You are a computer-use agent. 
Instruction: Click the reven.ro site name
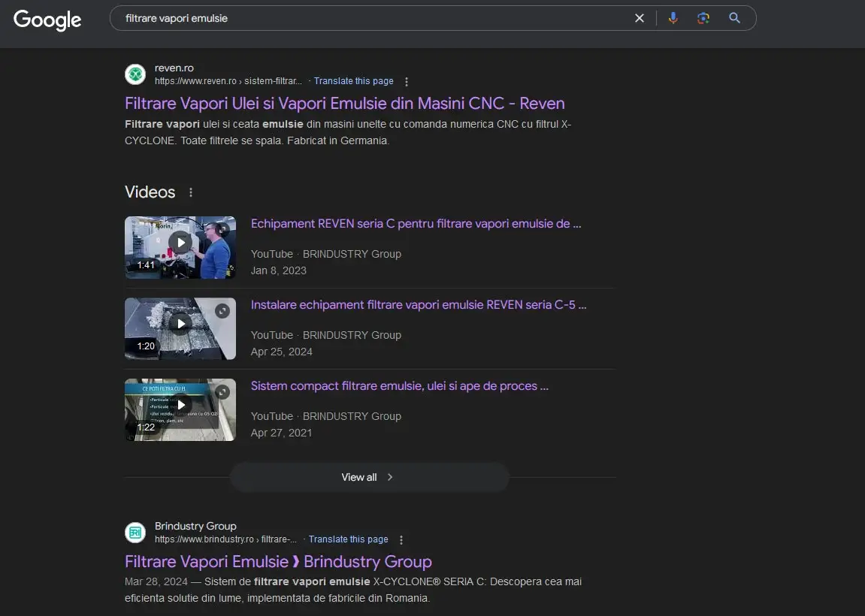[174, 68]
